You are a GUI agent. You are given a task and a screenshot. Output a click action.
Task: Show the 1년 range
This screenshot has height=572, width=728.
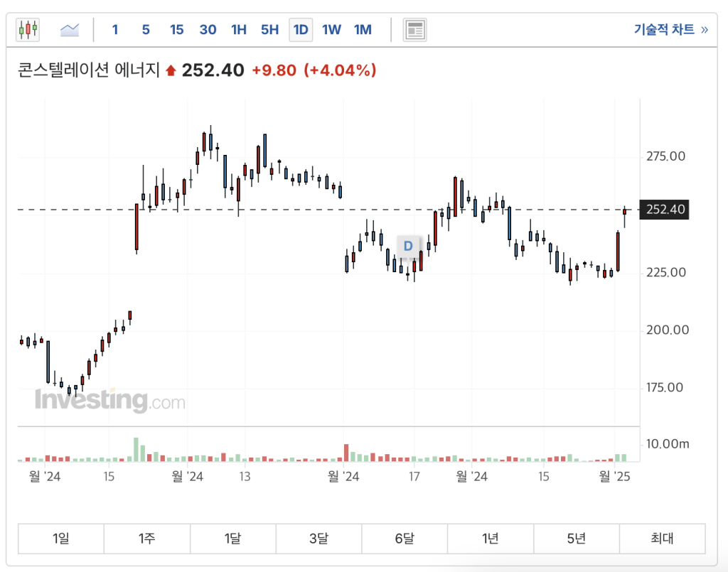[x=491, y=539]
